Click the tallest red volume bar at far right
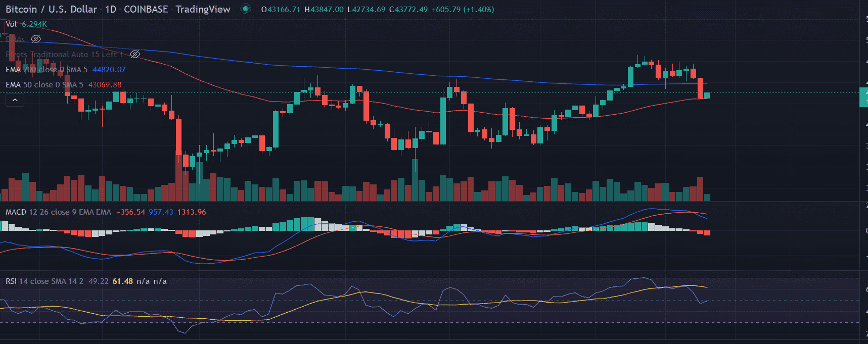 coord(700,189)
